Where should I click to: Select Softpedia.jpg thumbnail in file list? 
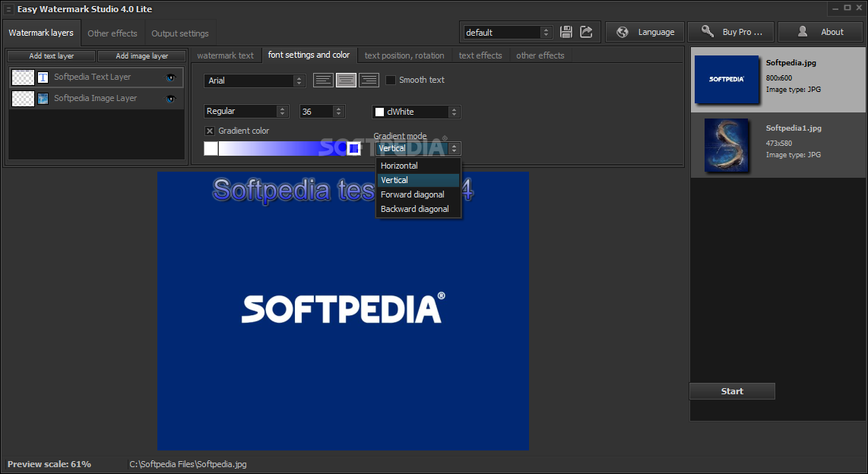tap(727, 80)
